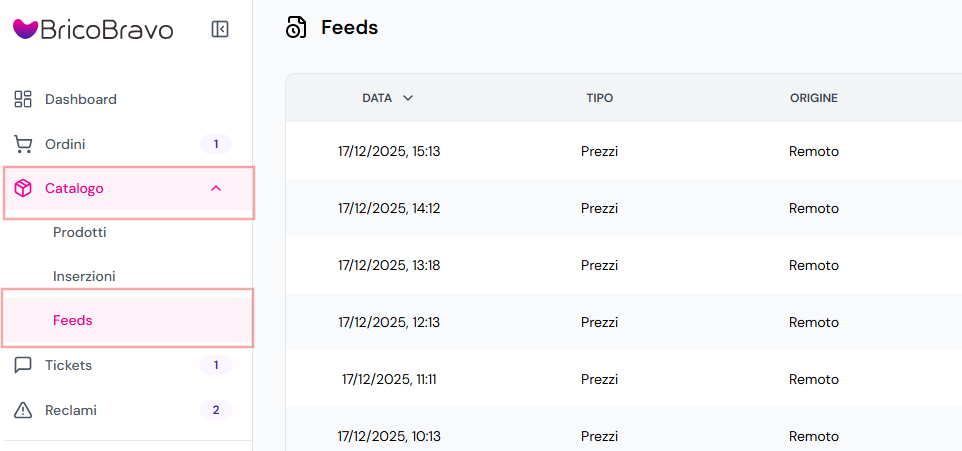Select the feed row dated 17/12/2025, 15:13

coord(624,151)
